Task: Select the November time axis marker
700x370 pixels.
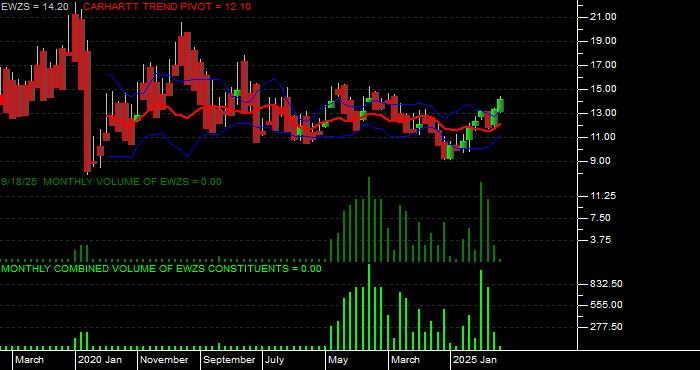Action: tap(165, 360)
